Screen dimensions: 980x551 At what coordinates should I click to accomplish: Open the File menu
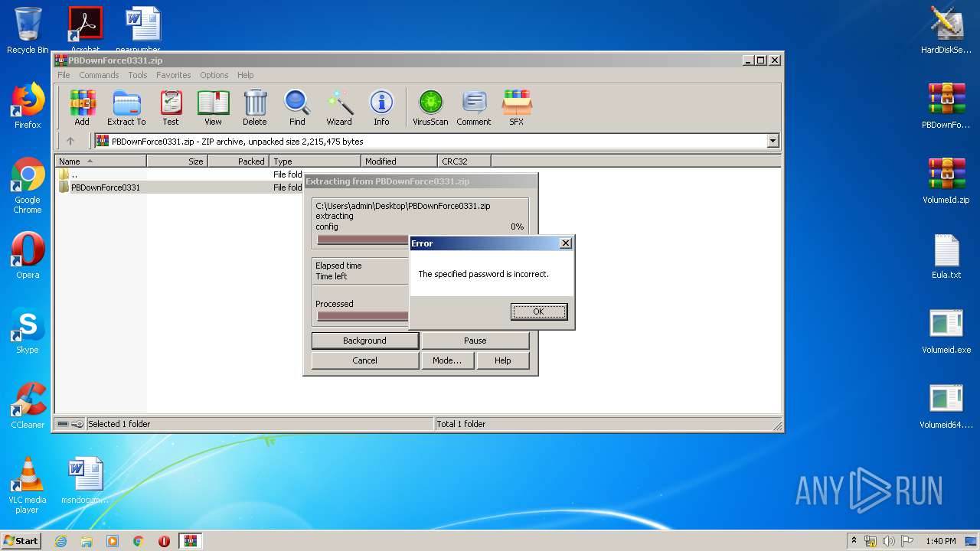click(x=64, y=75)
